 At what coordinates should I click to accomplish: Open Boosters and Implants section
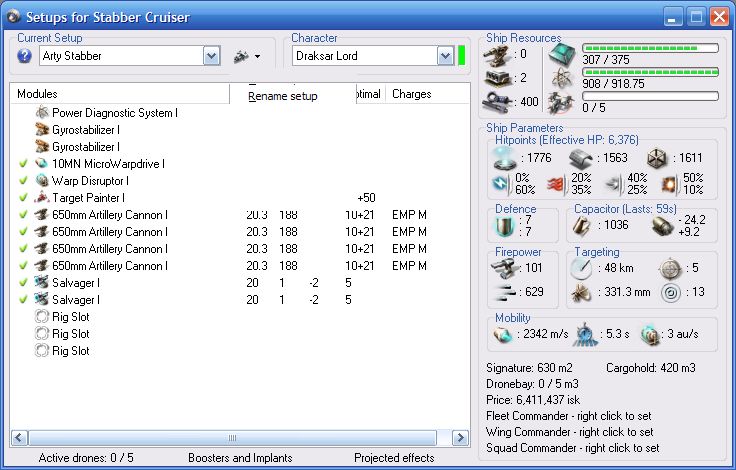click(x=240, y=458)
